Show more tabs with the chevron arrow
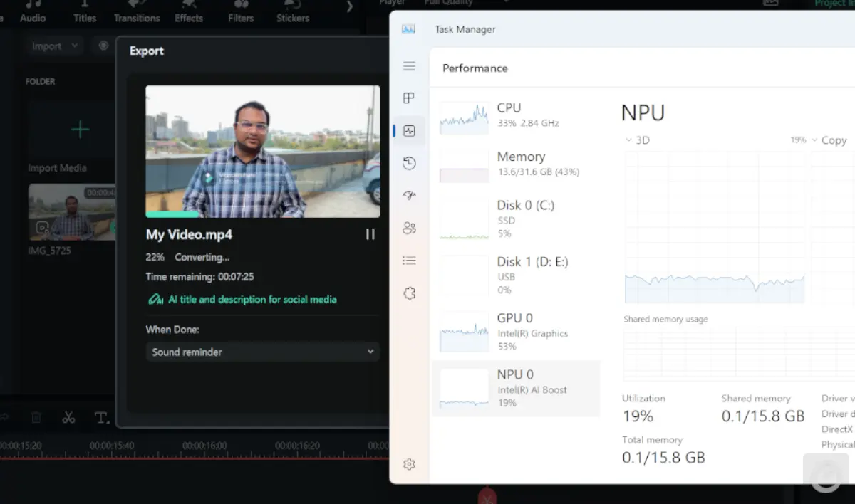The height and width of the screenshot is (504, 855). pyautogui.click(x=350, y=7)
